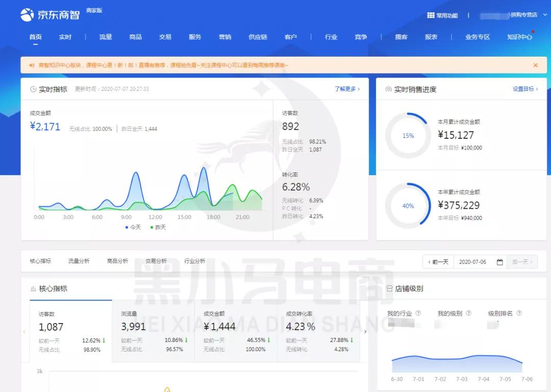Collapse to previous cards with left arrow

point(24,331)
